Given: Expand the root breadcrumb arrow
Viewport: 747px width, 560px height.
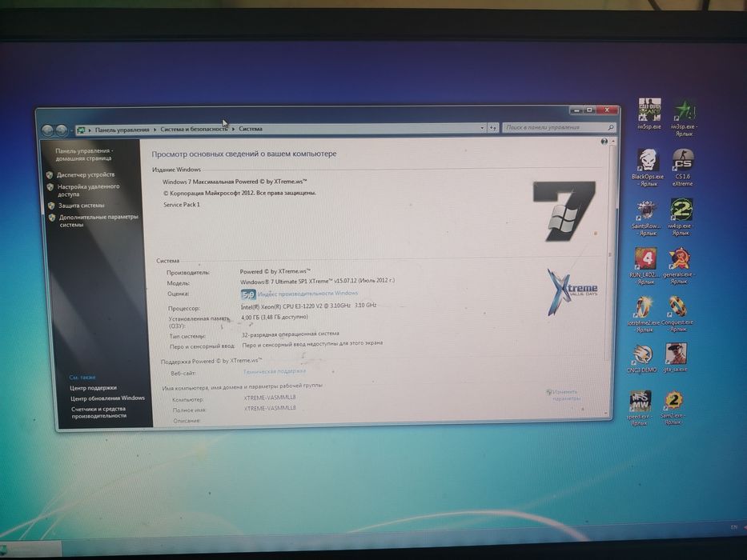Looking at the screenshot, I should click(90, 130).
